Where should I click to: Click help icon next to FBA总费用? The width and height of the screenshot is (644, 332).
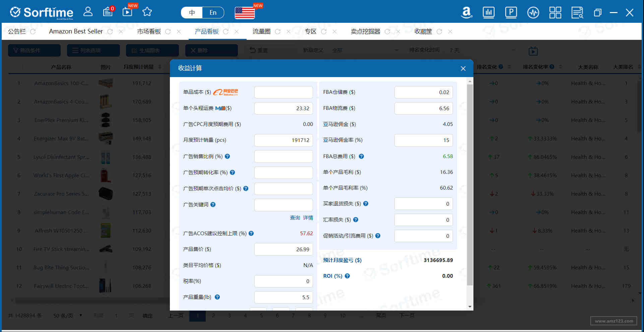point(361,156)
